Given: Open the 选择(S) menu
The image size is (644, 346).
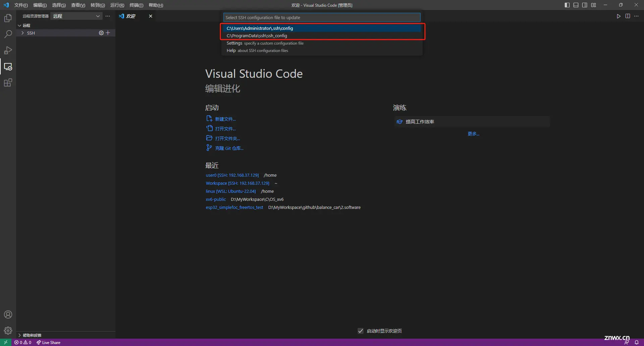Looking at the screenshot, I should 59,5.
